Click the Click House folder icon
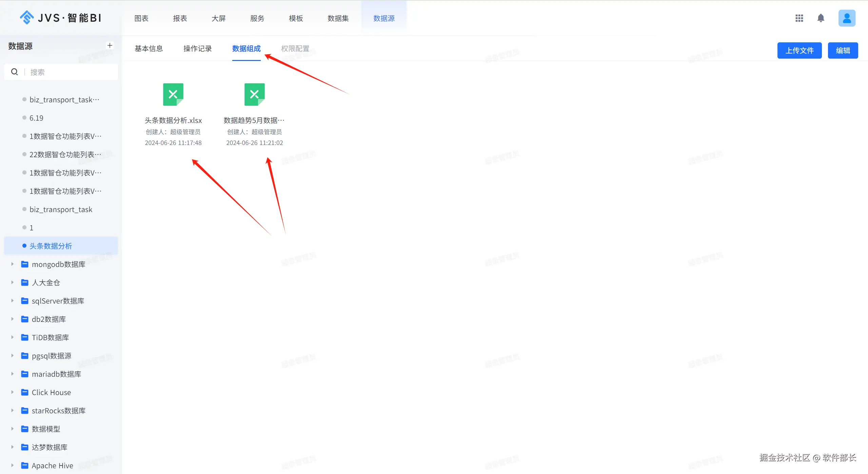Viewport: 868px width, 474px height. coord(25,392)
